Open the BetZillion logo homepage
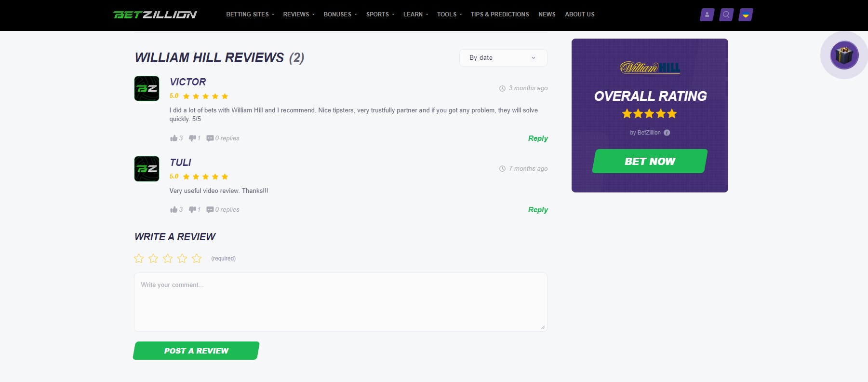This screenshot has height=382, width=868. [x=155, y=14]
